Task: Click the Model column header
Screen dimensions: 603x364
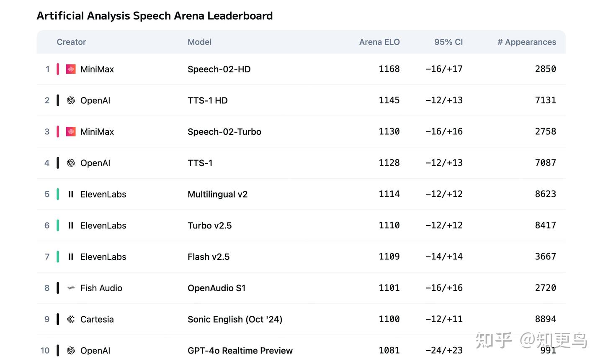Action: tap(199, 42)
